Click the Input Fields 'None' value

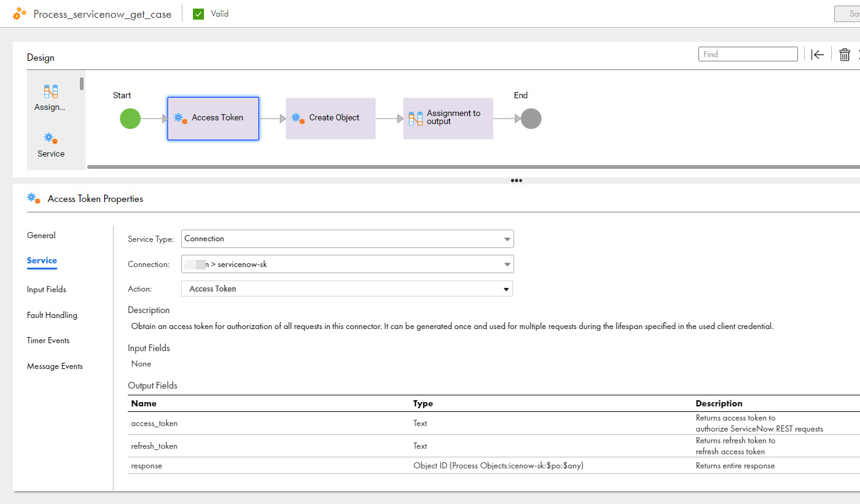pos(141,363)
